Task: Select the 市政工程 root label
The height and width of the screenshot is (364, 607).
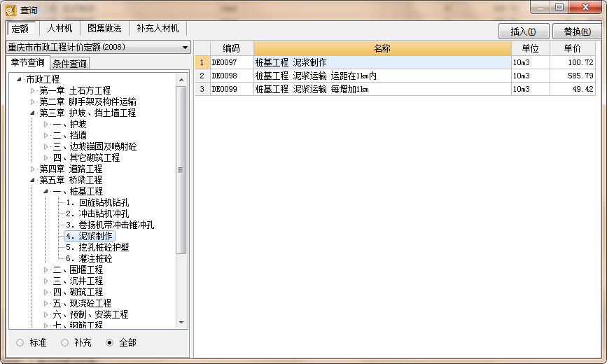Action: click(43, 79)
